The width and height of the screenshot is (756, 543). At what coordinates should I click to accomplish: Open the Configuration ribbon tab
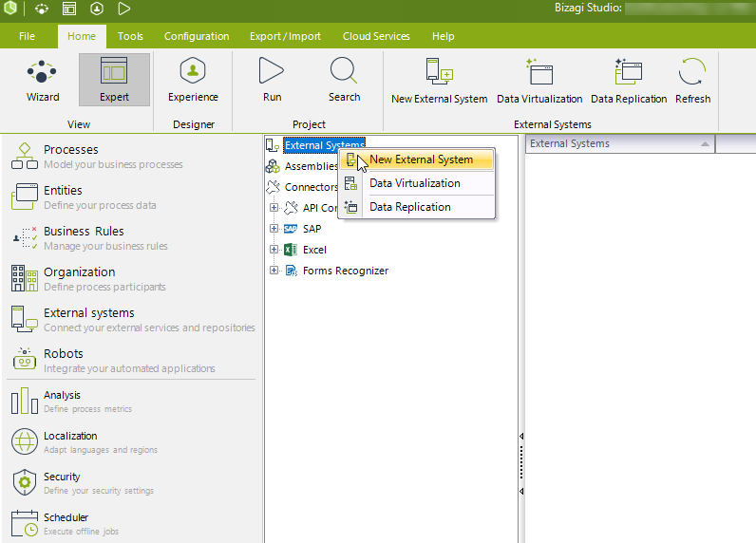(x=197, y=36)
